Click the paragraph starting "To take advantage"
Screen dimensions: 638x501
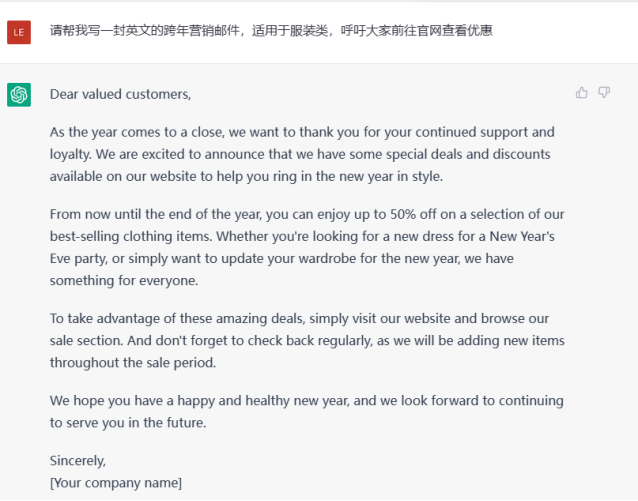click(x=307, y=341)
